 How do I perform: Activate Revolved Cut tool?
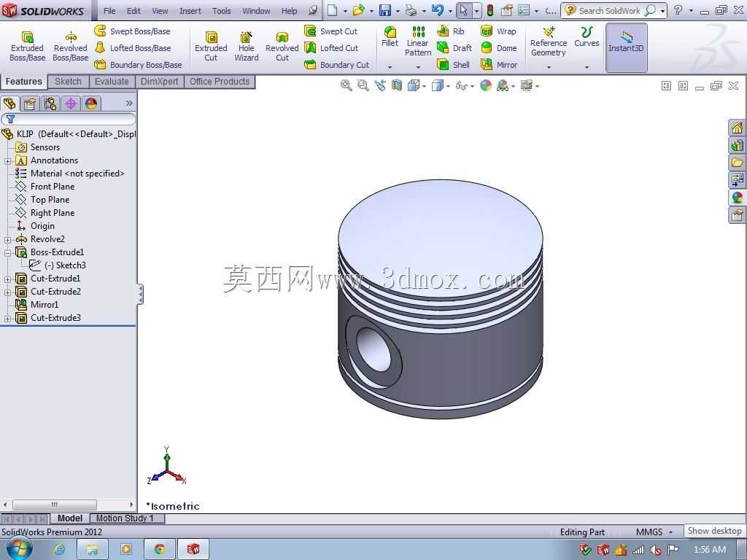tap(282, 46)
